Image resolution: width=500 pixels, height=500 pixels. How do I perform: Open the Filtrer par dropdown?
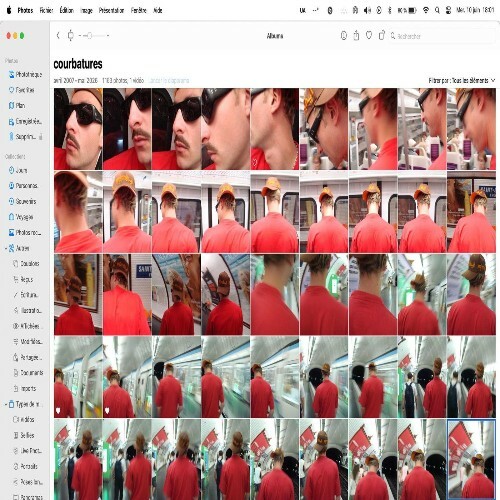[x=462, y=80]
